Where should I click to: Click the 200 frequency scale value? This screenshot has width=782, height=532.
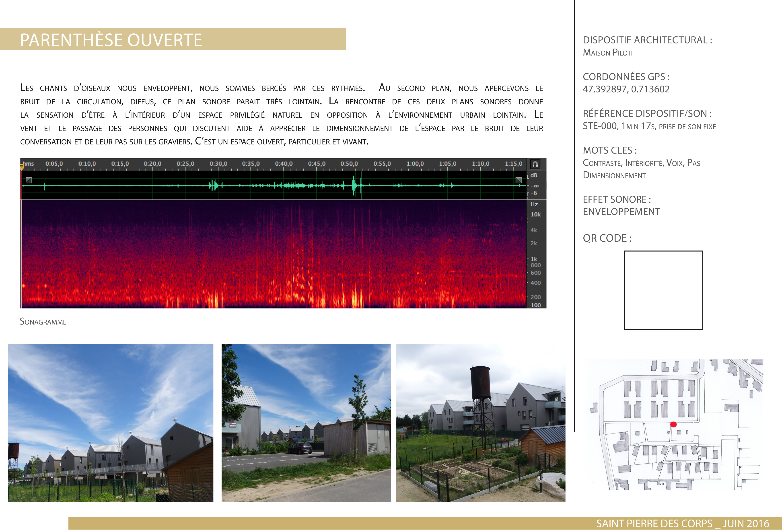536,297
